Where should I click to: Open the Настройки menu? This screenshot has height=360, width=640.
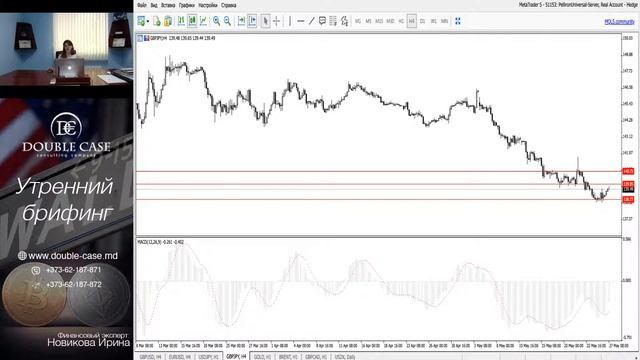coord(208,5)
